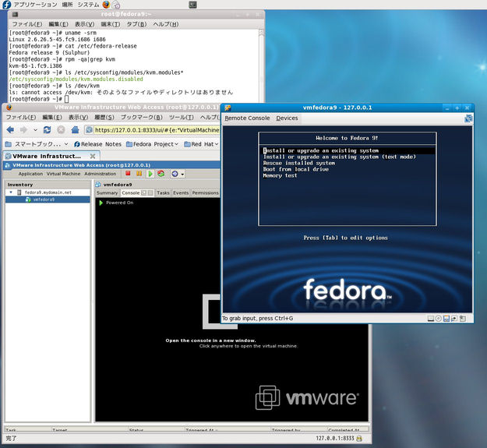The image size is (487, 448).
Task: Close the VMware Infrastructure browser tab
Action: [93, 156]
